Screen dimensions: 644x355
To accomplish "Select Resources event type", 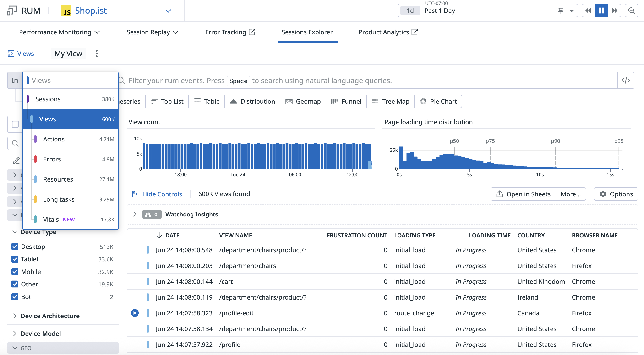I will [x=71, y=179].
